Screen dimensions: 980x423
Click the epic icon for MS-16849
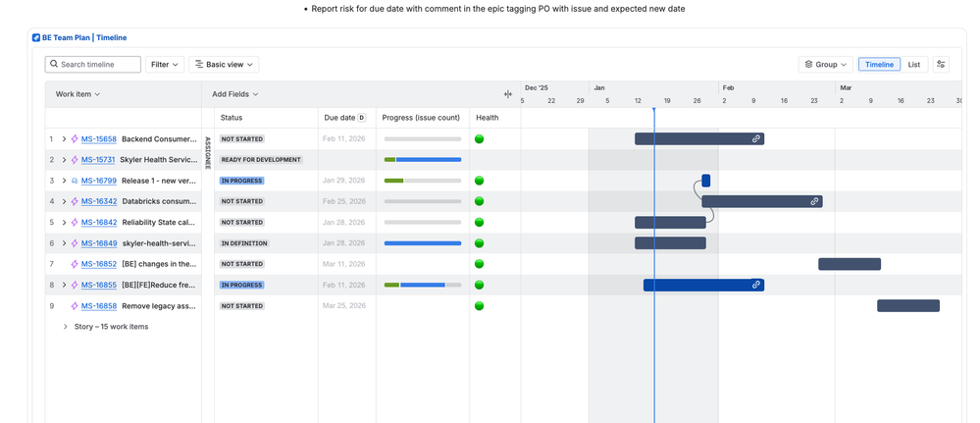tap(75, 243)
